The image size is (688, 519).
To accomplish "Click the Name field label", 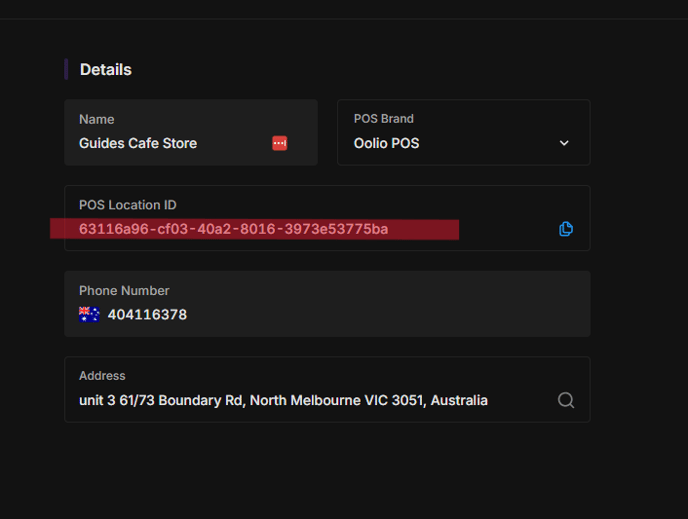I will coord(97,119).
